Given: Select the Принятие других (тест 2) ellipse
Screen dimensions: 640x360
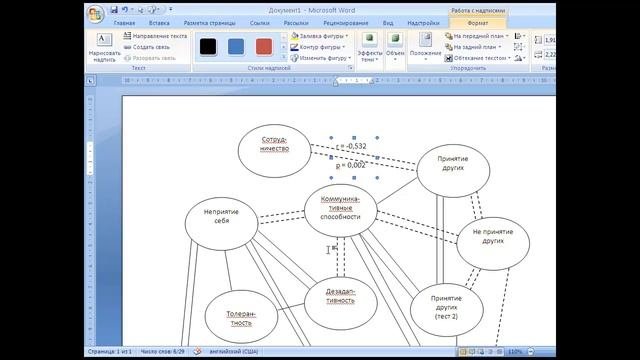Looking at the screenshot, I should point(447,310).
